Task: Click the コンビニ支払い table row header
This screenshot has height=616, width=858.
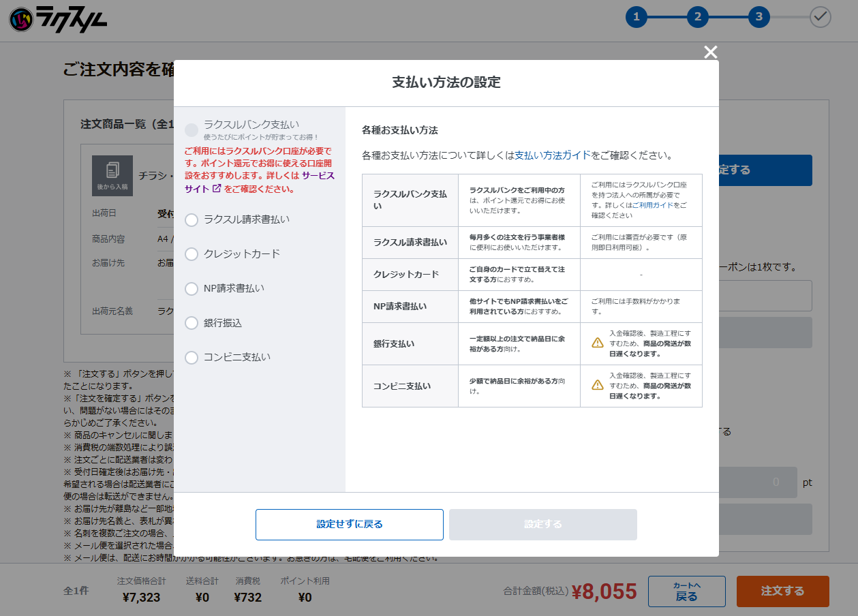Action: 410,386
